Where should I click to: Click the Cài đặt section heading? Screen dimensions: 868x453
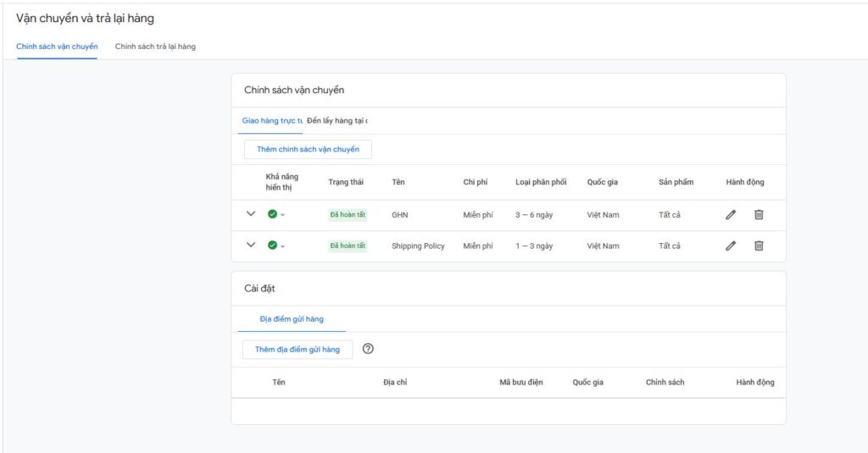tap(259, 289)
